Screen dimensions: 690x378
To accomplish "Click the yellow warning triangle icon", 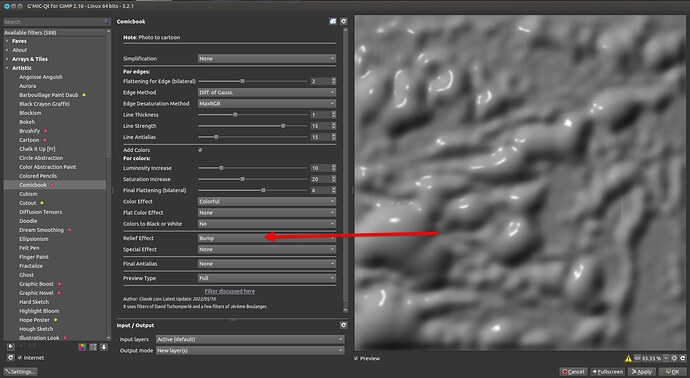I will pyautogui.click(x=628, y=358).
